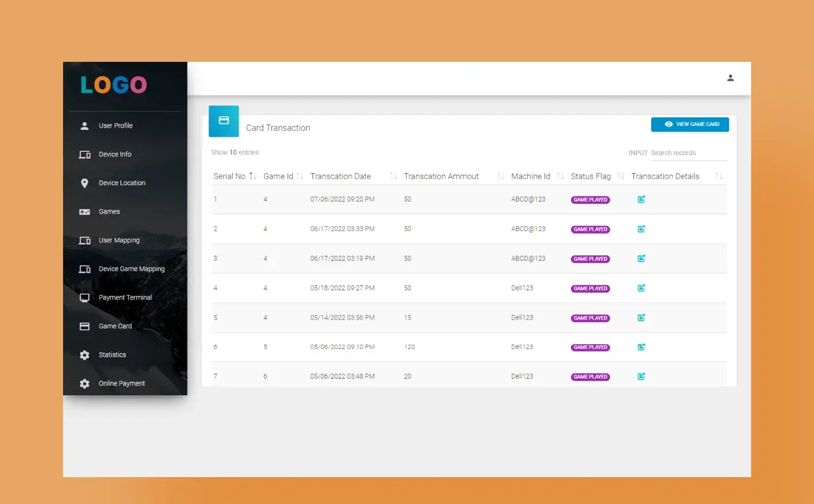Open the Payment Terminal section
The height and width of the screenshot is (504, 814).
(x=125, y=298)
